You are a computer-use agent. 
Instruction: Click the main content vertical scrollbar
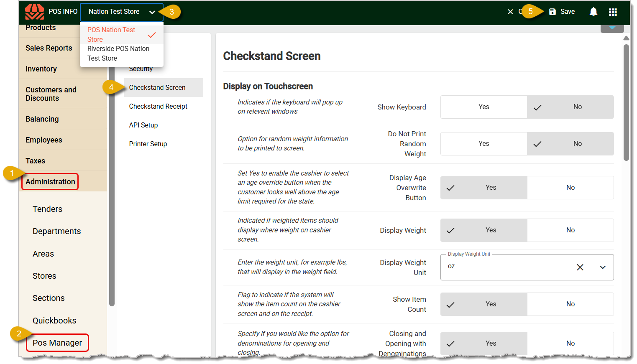[x=626, y=102]
